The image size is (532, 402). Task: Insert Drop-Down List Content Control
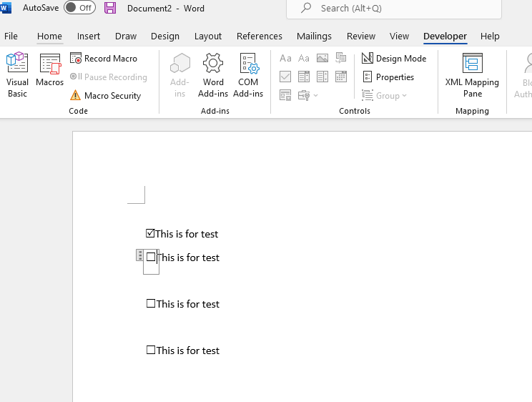[322, 77]
